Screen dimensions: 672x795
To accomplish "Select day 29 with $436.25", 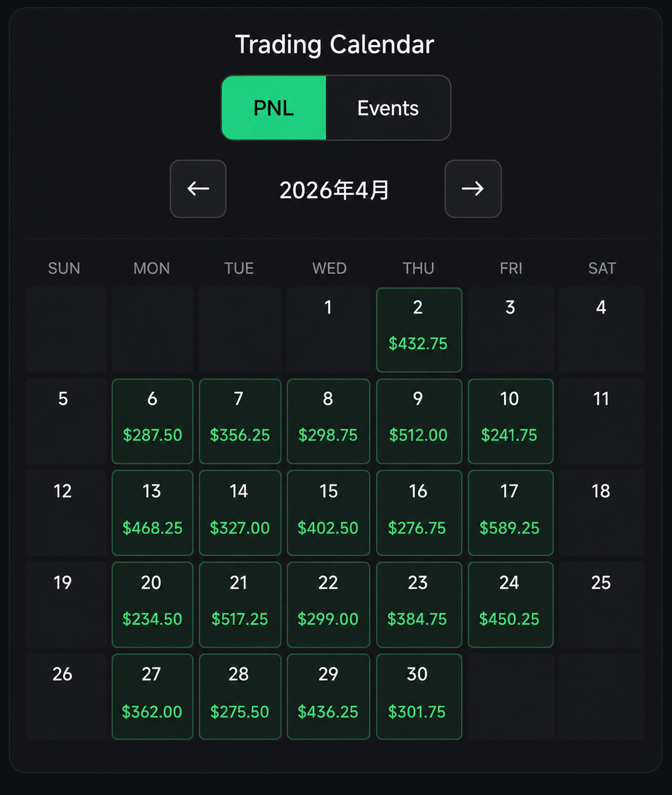I will click(x=328, y=696).
